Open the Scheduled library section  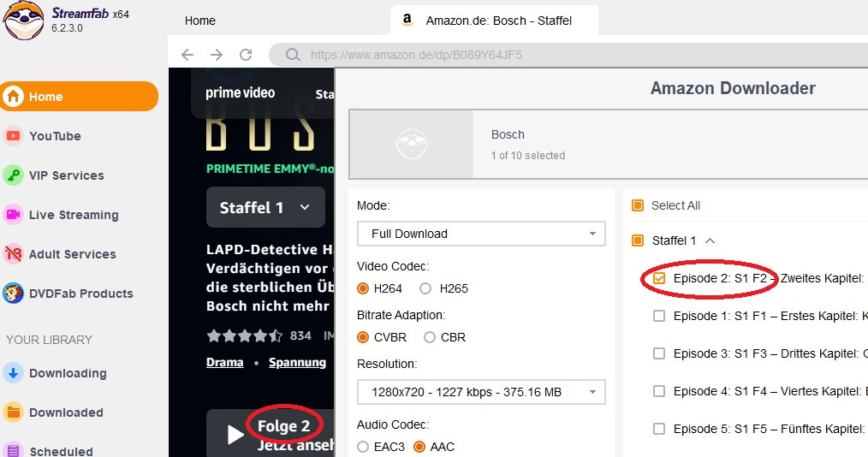point(61,451)
